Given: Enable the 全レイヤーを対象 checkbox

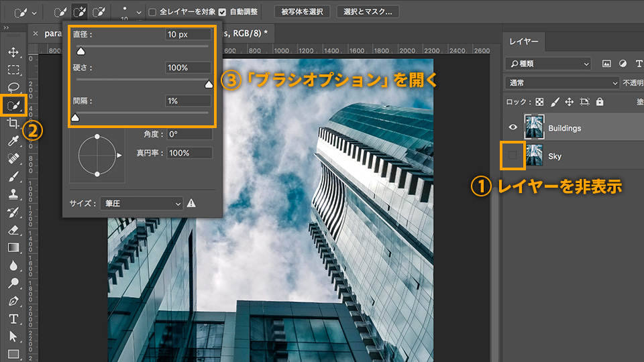Looking at the screenshot, I should (x=152, y=12).
